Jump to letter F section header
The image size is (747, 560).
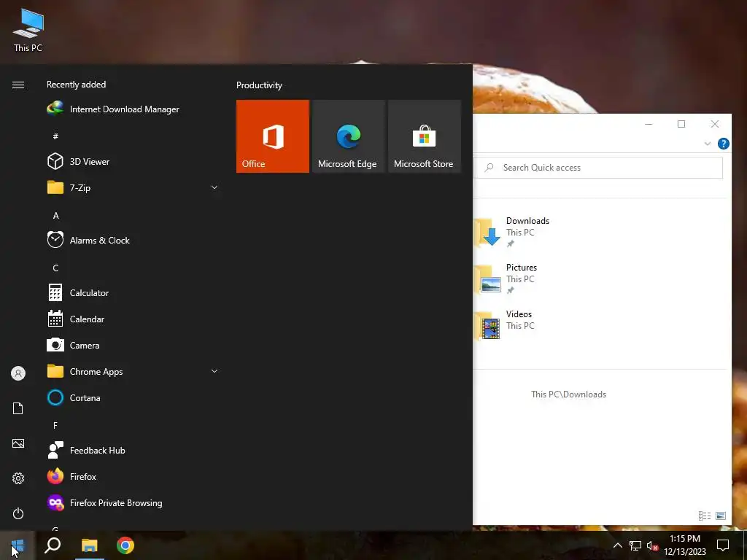point(55,425)
